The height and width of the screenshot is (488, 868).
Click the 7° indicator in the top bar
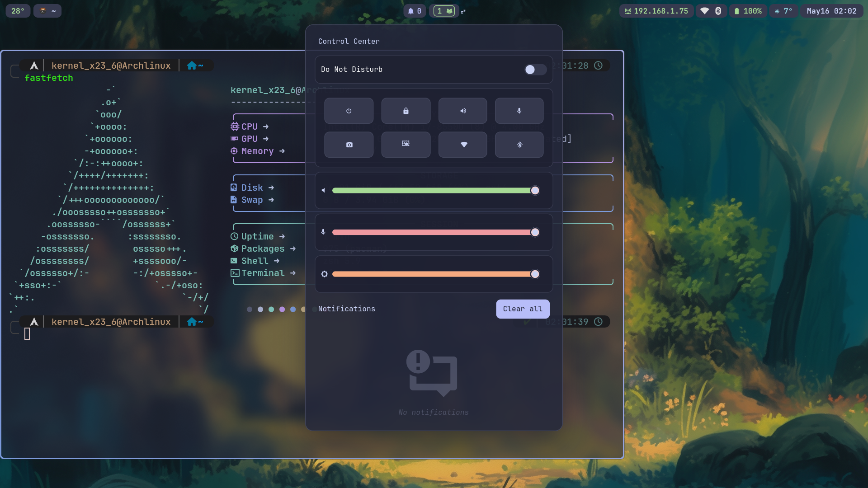(x=783, y=11)
